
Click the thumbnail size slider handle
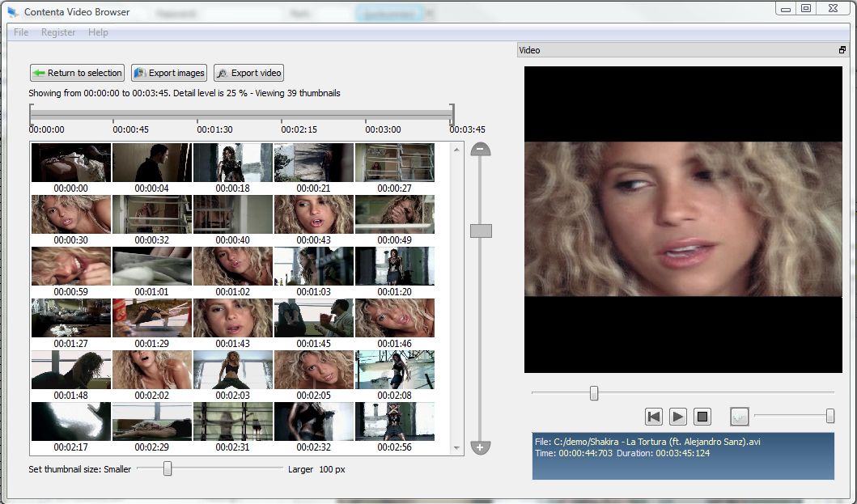168,468
